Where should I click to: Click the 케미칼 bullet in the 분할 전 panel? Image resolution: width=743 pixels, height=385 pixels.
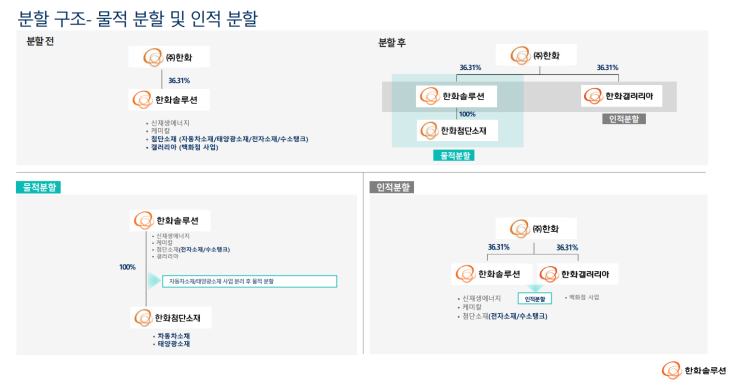(158, 131)
